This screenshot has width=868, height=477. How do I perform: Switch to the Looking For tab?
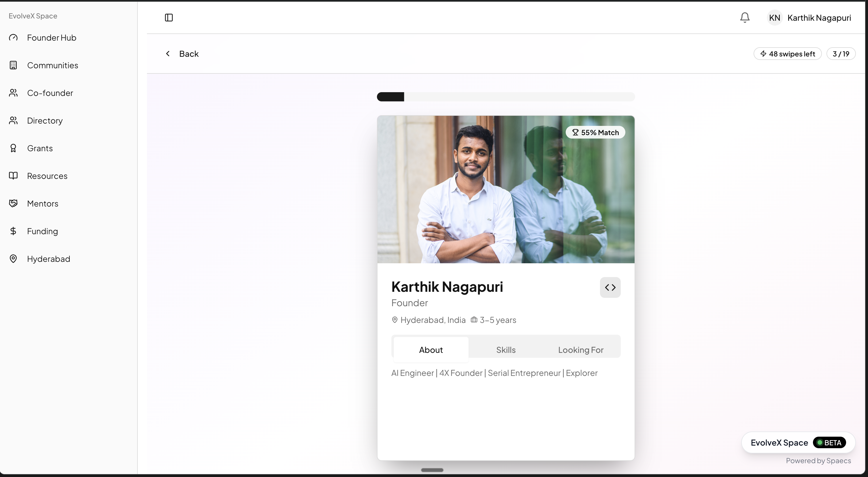tap(580, 350)
